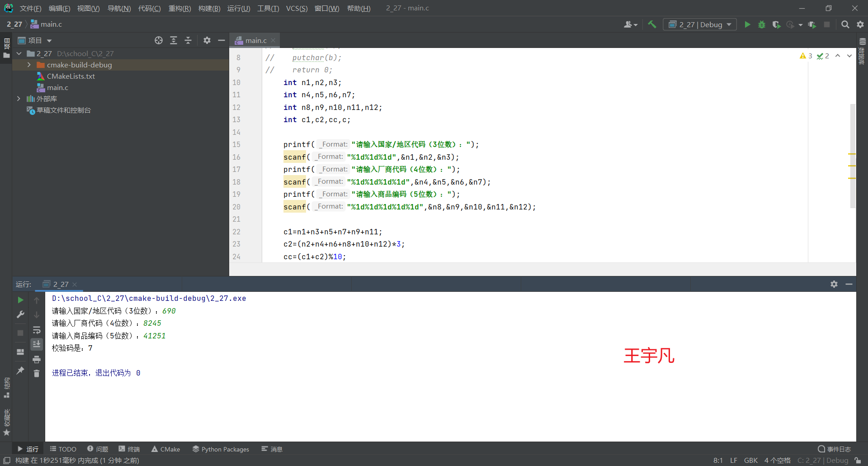Viewport: 868px width, 466px height.
Task: Close the main.c editor tab
Action: coord(273,40)
